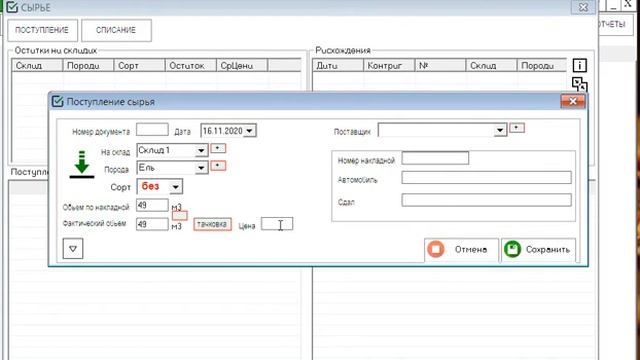Focus the Цена input field
This screenshot has width=640, height=360.
click(277, 224)
